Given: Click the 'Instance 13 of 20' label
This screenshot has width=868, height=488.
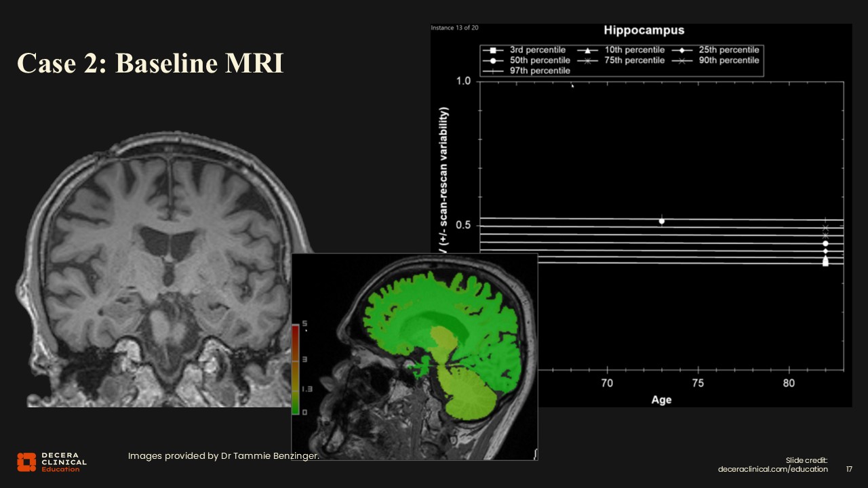Looking at the screenshot, I should tap(454, 28).
